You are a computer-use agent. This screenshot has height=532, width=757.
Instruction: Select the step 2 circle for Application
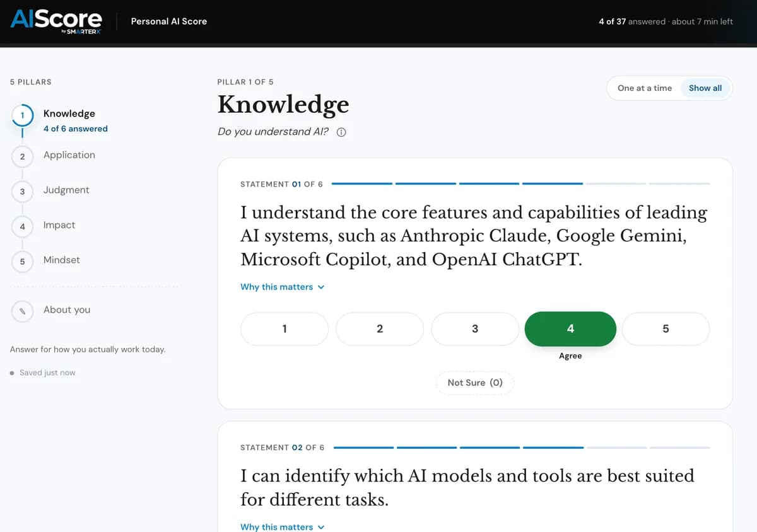(x=22, y=156)
